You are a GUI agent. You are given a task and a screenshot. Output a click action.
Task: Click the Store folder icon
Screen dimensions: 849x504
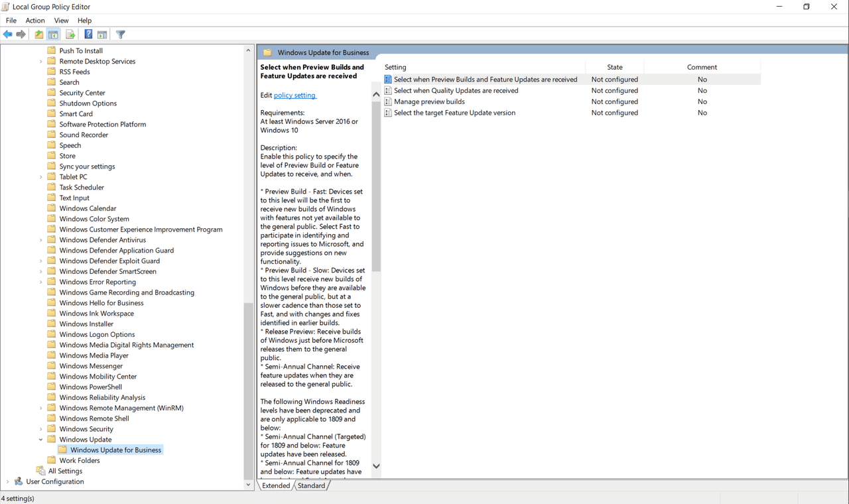pos(52,156)
